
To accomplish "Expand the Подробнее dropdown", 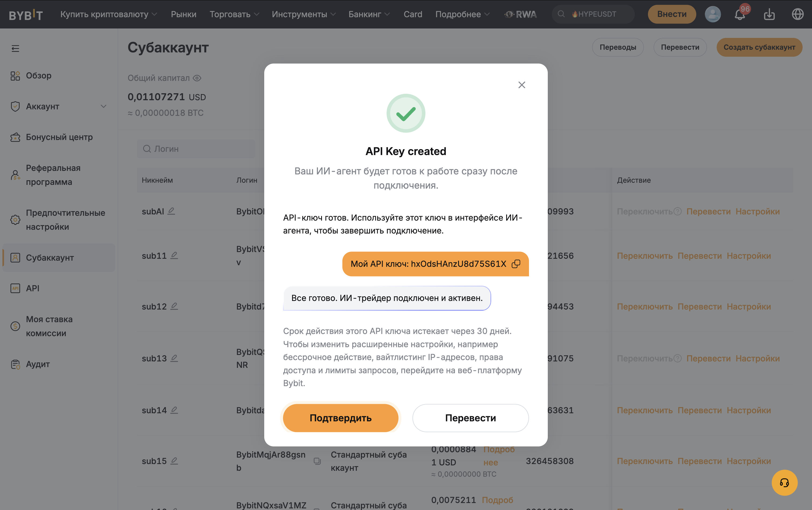I will pyautogui.click(x=462, y=14).
